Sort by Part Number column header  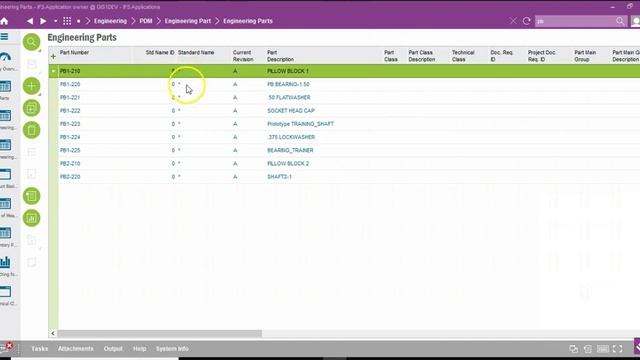point(74,53)
